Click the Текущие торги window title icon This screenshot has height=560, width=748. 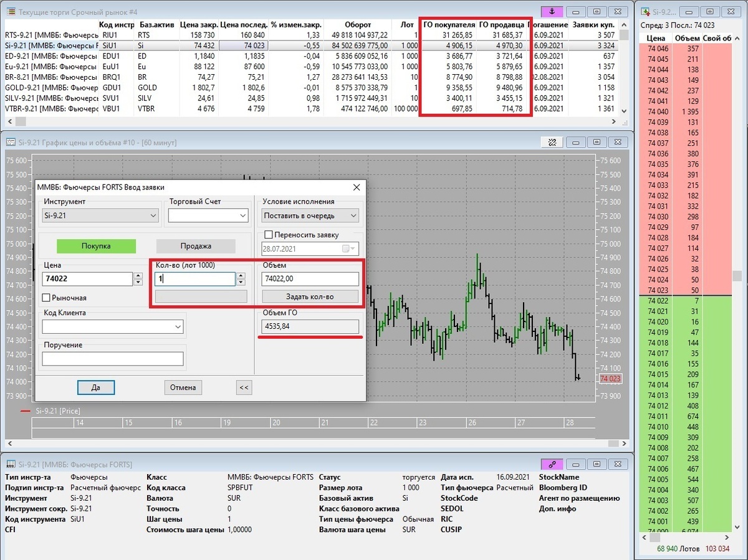(11, 12)
